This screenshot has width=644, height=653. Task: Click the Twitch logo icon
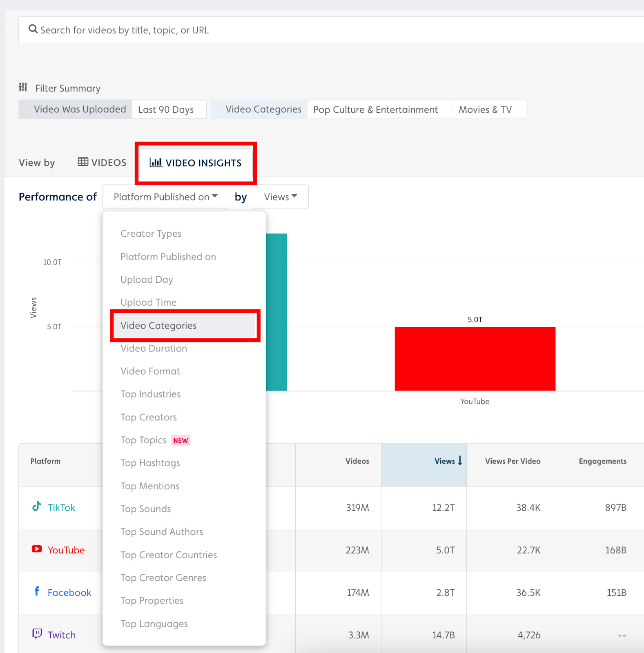[x=37, y=634]
